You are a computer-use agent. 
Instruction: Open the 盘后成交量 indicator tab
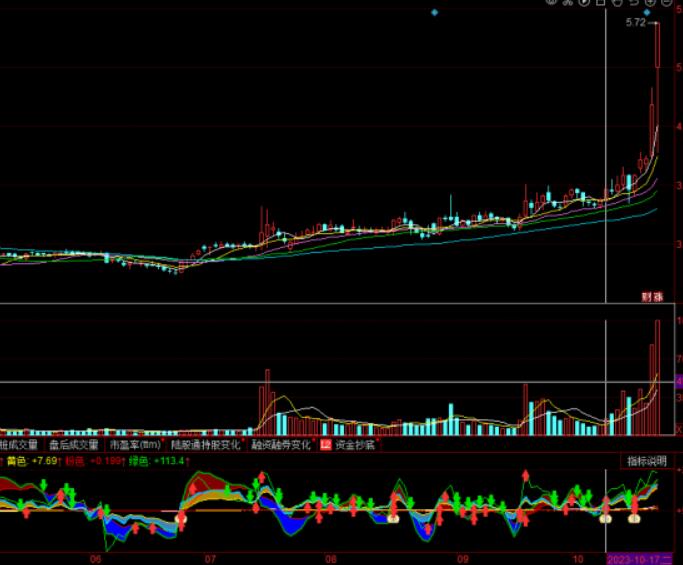pos(74,444)
